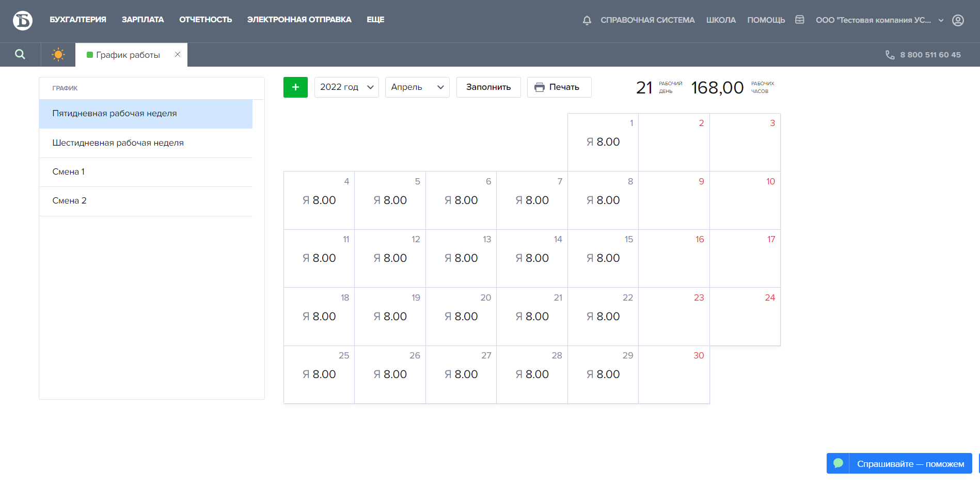Select weekend day 10 cell
Viewport: 980px width, 485px height.
[x=745, y=200]
